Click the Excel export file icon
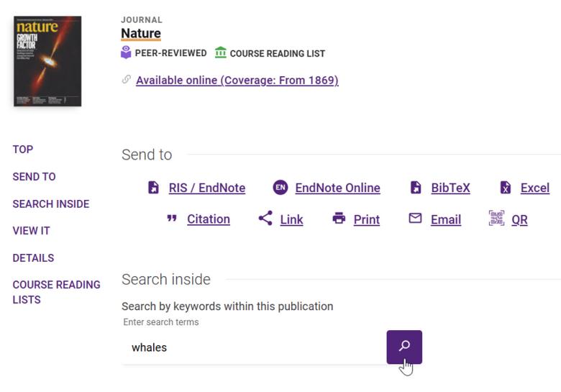 click(x=506, y=188)
